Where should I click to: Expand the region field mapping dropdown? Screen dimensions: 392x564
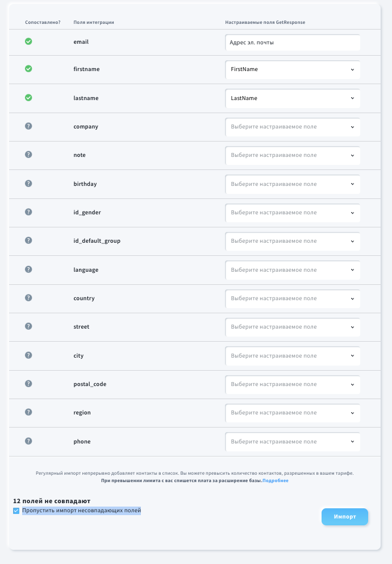point(293,413)
